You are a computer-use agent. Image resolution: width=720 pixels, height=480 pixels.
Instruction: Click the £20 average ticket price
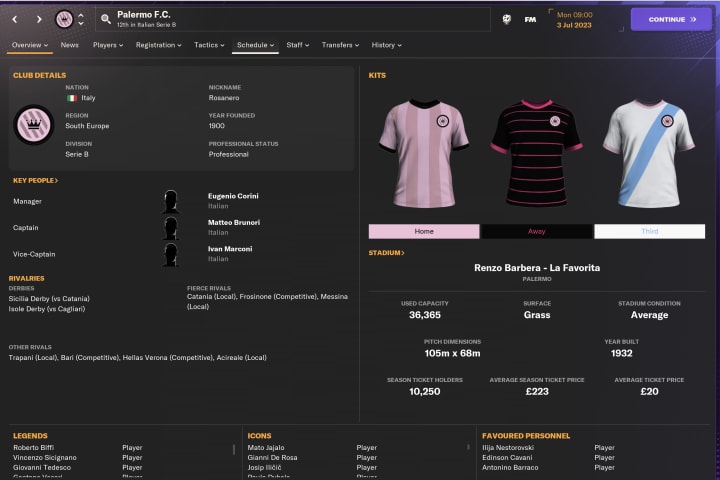[x=649, y=392]
